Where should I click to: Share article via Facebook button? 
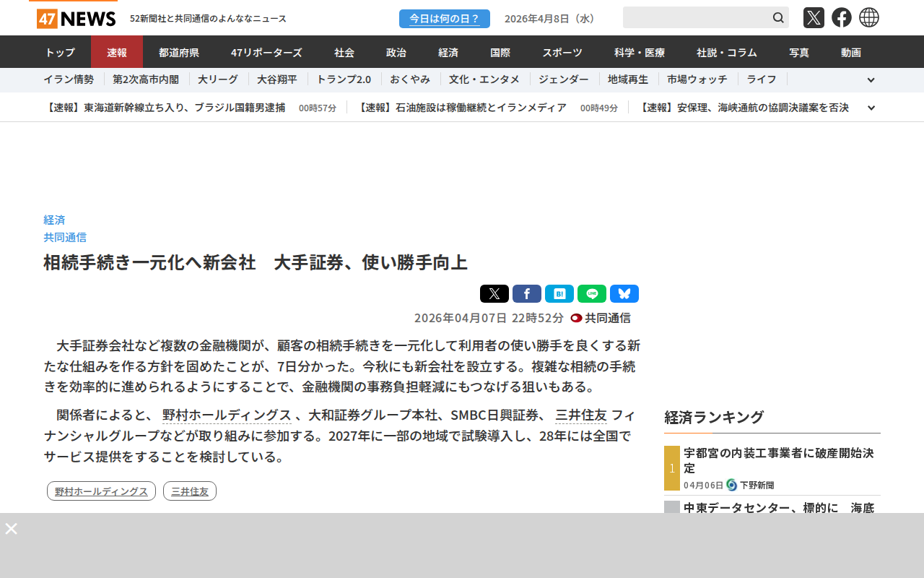pos(527,293)
